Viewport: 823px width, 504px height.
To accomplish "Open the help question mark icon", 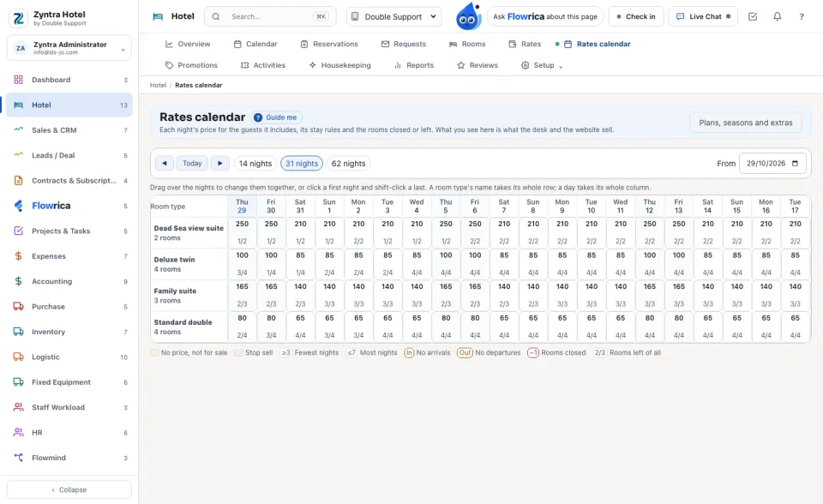I will [x=802, y=16].
